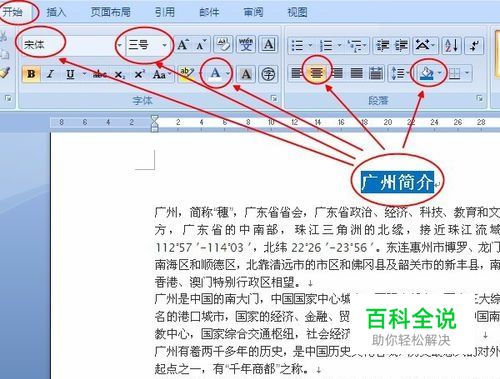Toggle Bold formatting
Viewport: 500px width, 379px height.
tap(31, 74)
